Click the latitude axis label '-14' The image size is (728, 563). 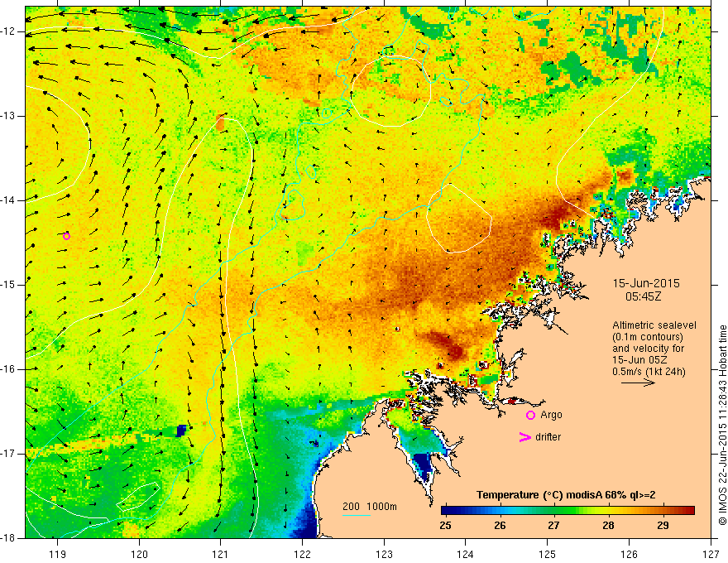[8, 200]
